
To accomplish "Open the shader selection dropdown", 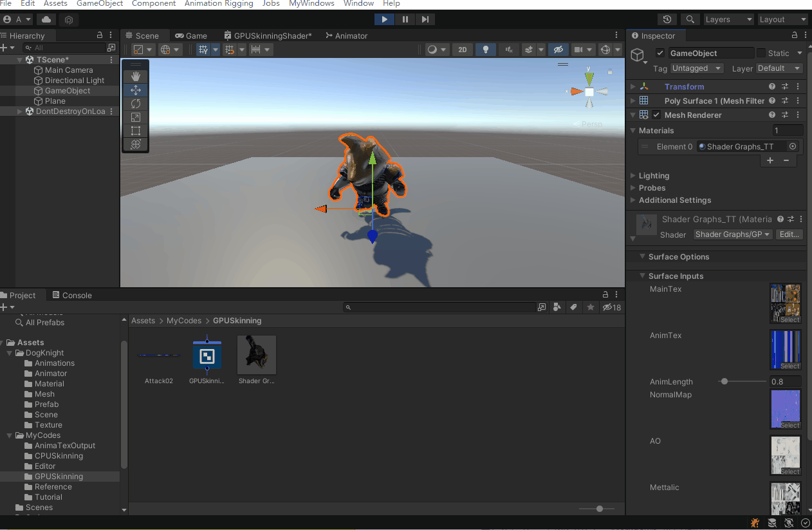I will [x=733, y=234].
